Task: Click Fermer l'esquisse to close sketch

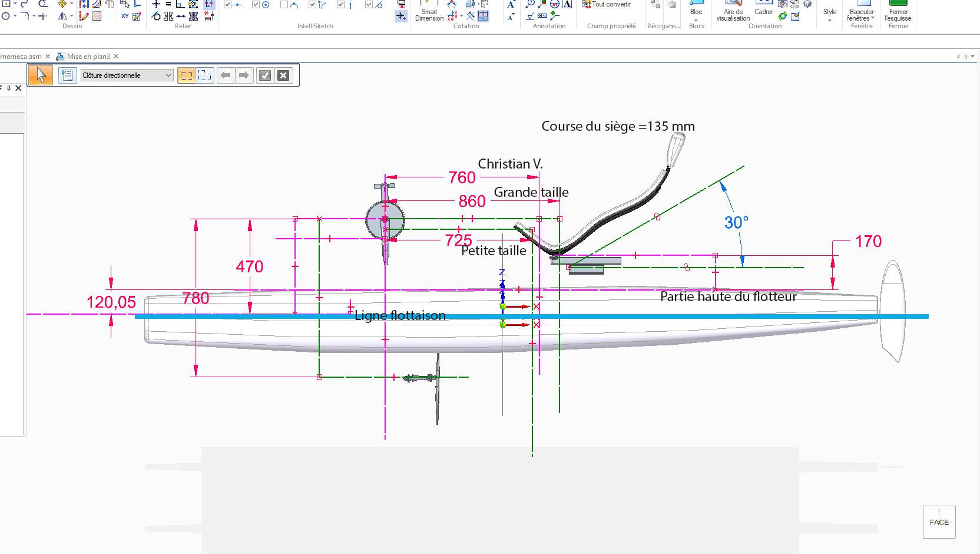Action: click(898, 11)
